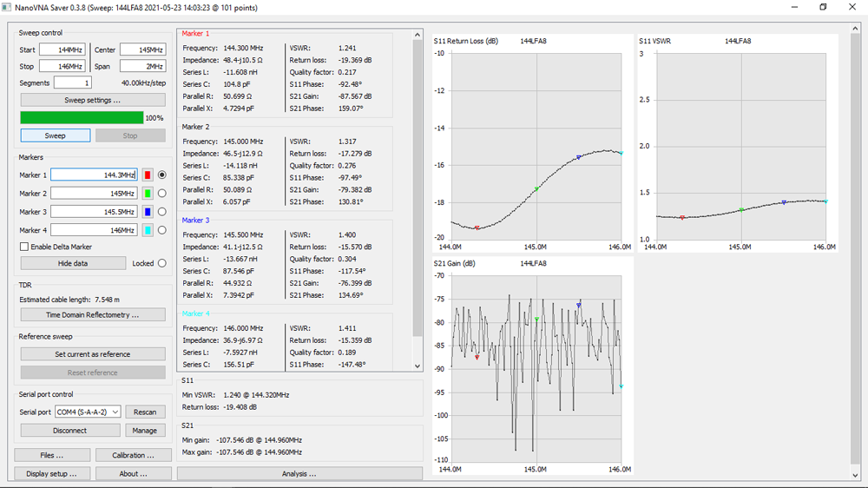This screenshot has width=868, height=488.
Task: Click the NanoVNA Saver title bar icon
Action: pos(6,7)
